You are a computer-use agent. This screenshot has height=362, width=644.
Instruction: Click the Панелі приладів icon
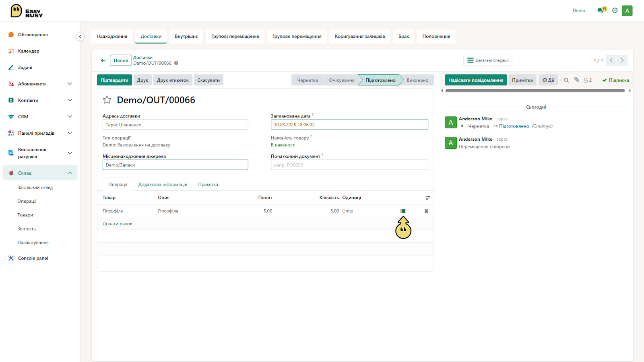pos(11,133)
